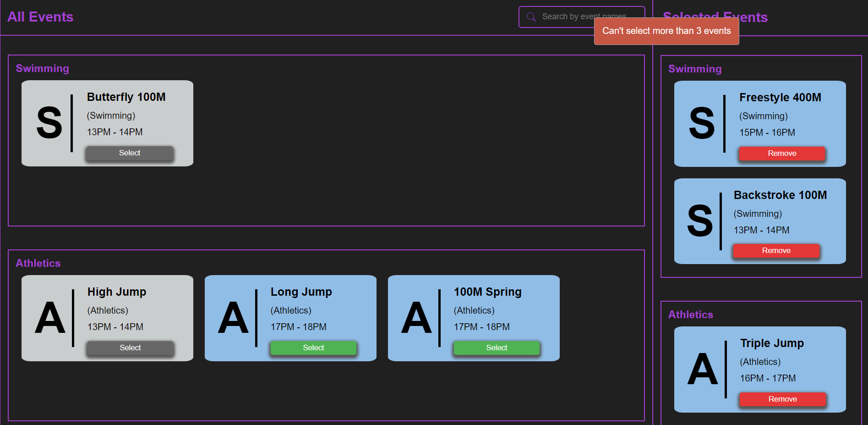The image size is (868, 425).
Task: Dismiss the can't select more events toast
Action: click(666, 31)
